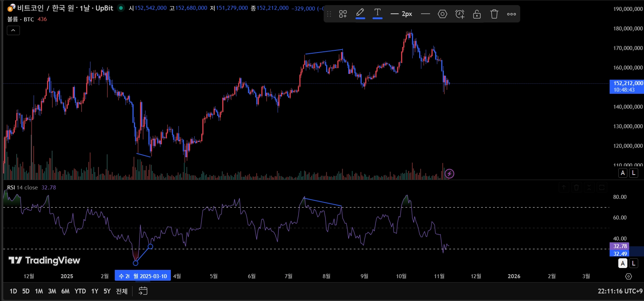Select the 1Y time range
This screenshot has height=301, width=644.
(x=95, y=291)
